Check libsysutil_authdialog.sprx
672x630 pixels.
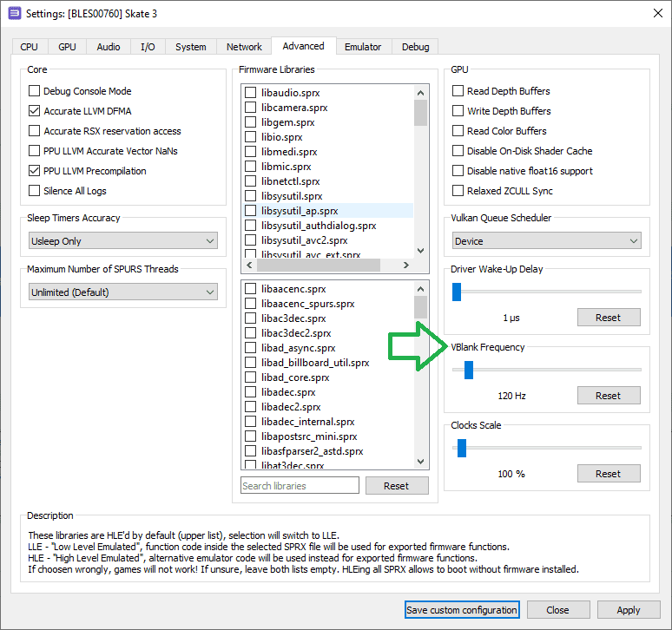pos(250,226)
